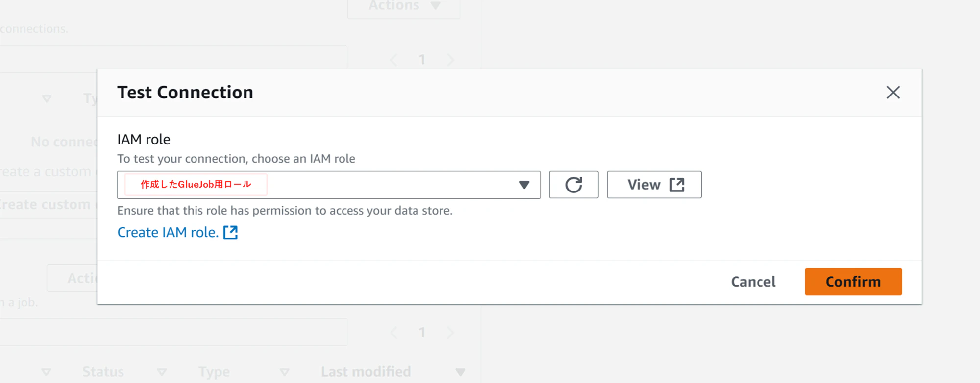Image resolution: width=980 pixels, height=383 pixels.
Task: Confirm the test connection
Action: 853,282
